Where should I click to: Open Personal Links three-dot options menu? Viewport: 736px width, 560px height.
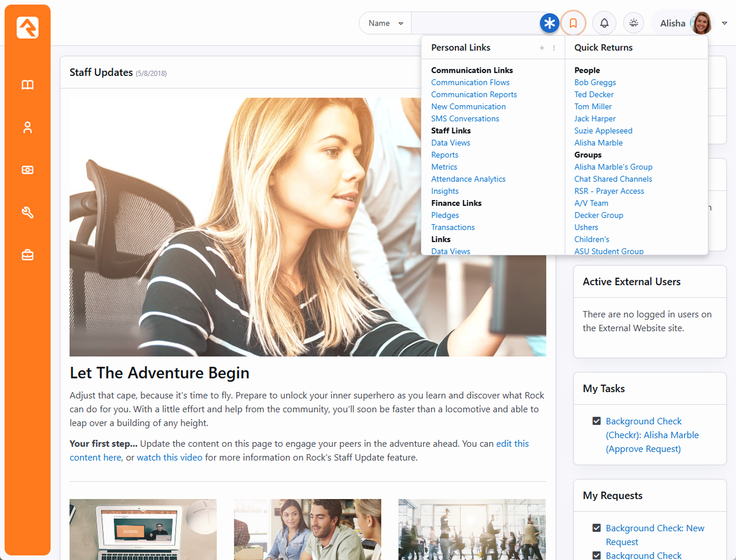click(554, 48)
